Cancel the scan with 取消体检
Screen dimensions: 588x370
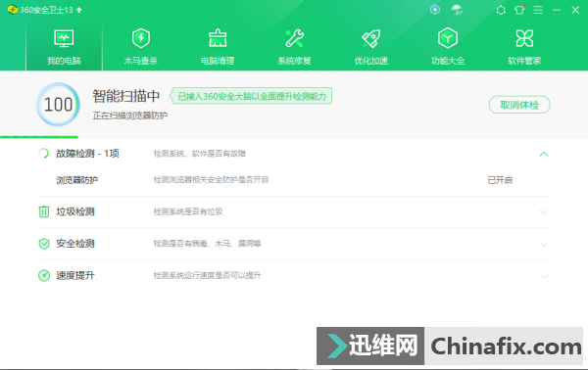tap(519, 105)
